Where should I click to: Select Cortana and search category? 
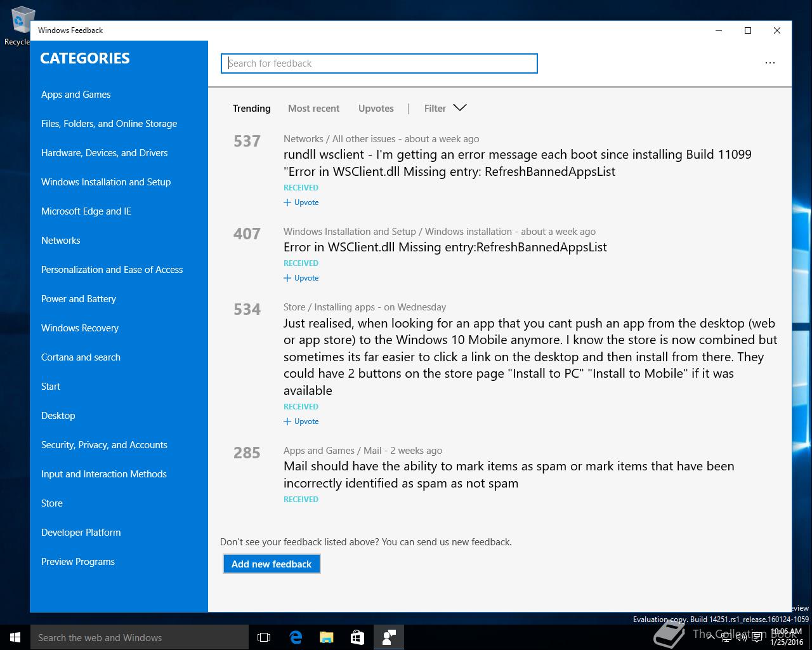click(x=81, y=357)
